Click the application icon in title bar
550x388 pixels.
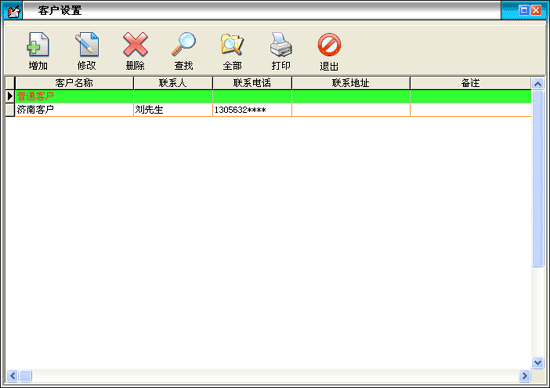(x=13, y=11)
